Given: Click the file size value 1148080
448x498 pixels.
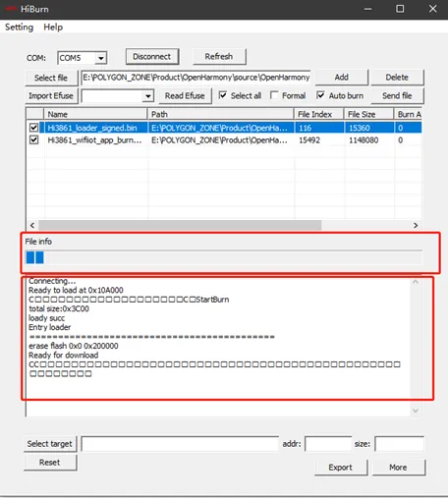Looking at the screenshot, I should 364,140.
